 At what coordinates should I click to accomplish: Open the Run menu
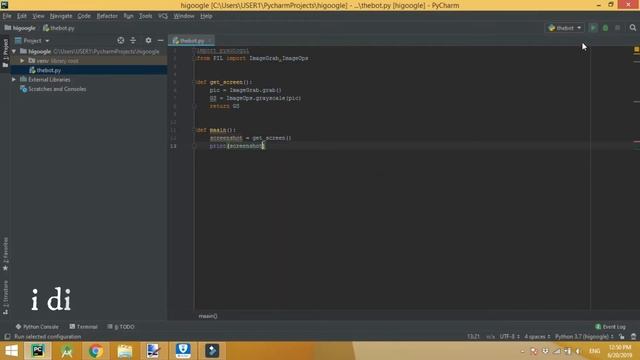tap(128, 16)
